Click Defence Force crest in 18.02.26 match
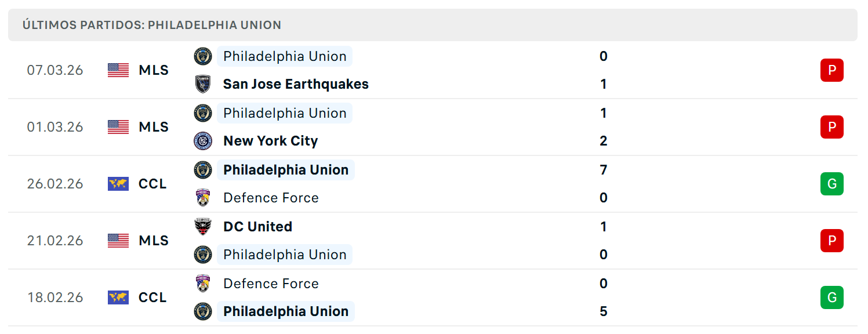 click(x=203, y=284)
